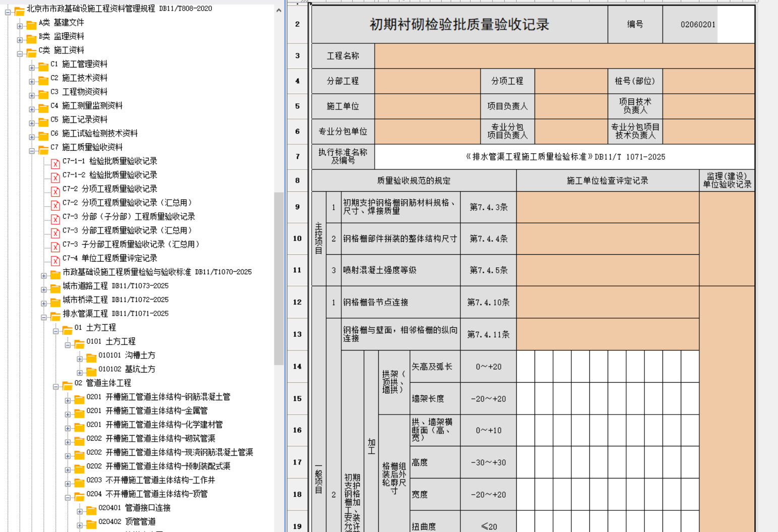Select 020401 管道接口连接 in the tree
This screenshot has height=532, width=778.
pos(134,508)
